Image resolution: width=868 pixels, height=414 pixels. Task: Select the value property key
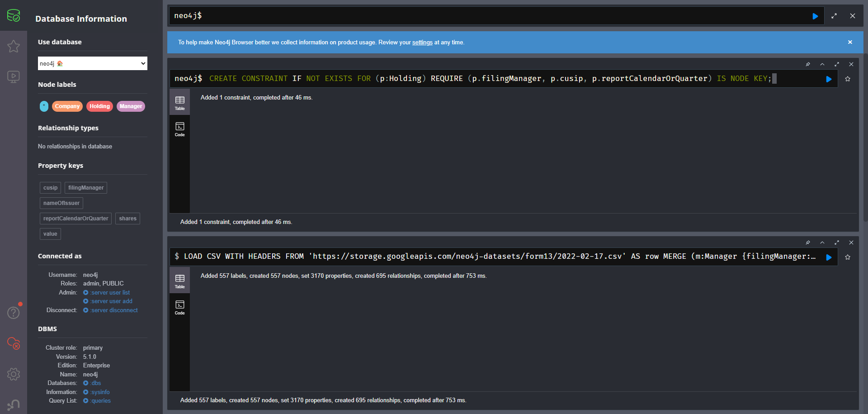click(x=50, y=234)
